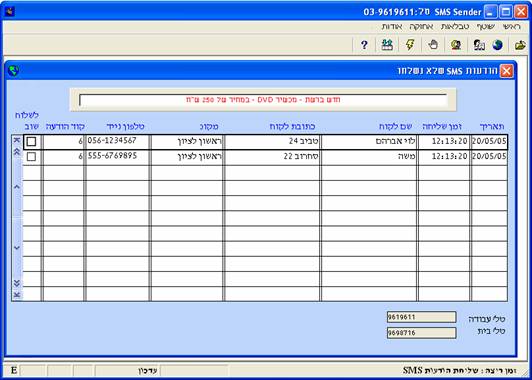This screenshot has height=380, width=532.
Task: Click the single up chevron in table
Action: click(17, 187)
